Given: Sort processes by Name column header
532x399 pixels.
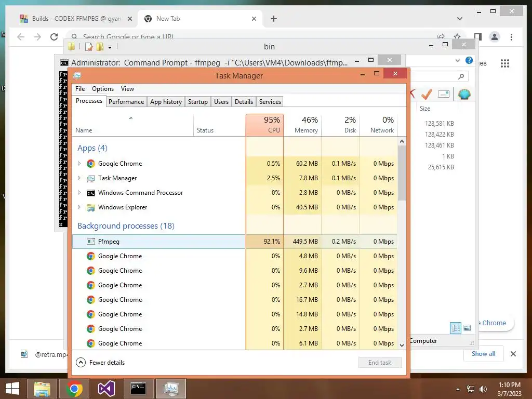Looking at the screenshot, I should [x=132, y=125].
